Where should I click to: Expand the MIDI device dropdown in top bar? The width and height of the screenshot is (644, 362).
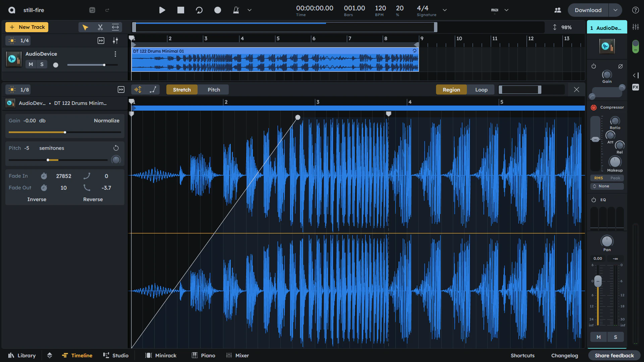coord(506,10)
